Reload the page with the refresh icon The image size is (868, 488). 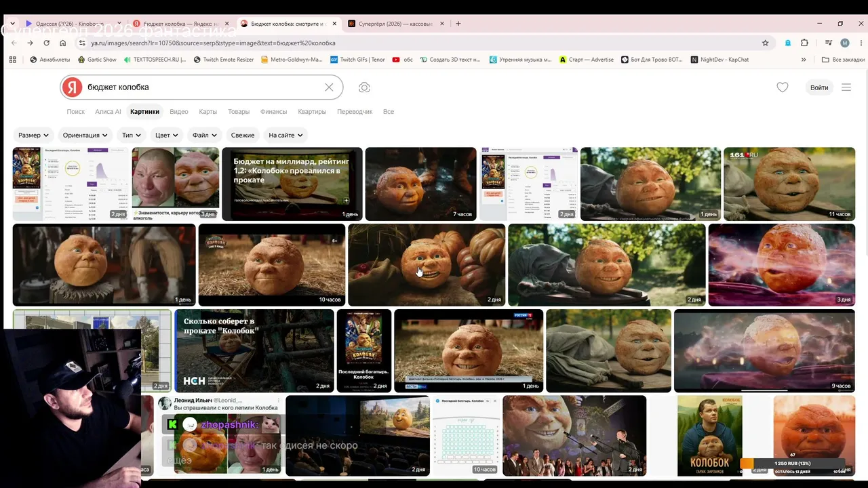[46, 43]
